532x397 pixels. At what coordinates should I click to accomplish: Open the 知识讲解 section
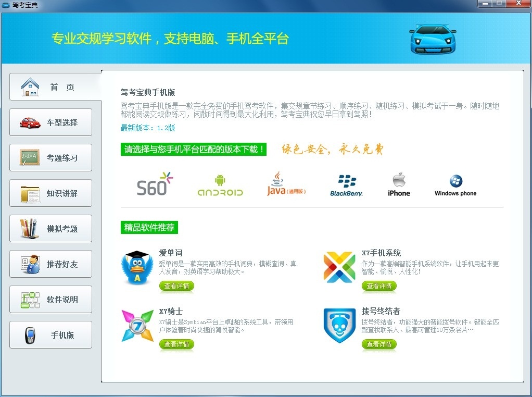point(51,193)
